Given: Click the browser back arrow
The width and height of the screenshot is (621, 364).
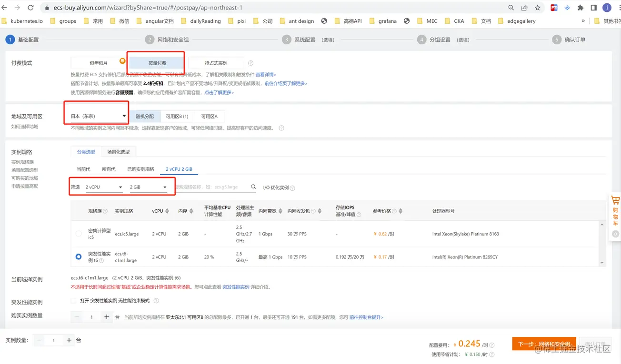Looking at the screenshot, I should (x=5, y=8).
